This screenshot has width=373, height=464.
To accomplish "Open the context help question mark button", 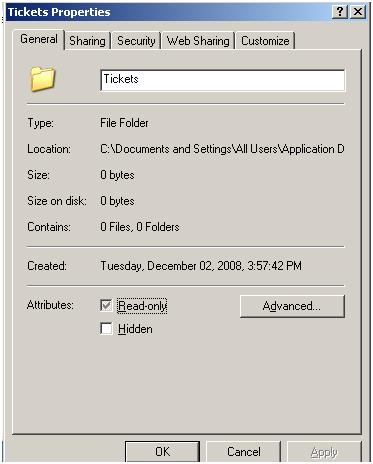I will coord(340,12).
